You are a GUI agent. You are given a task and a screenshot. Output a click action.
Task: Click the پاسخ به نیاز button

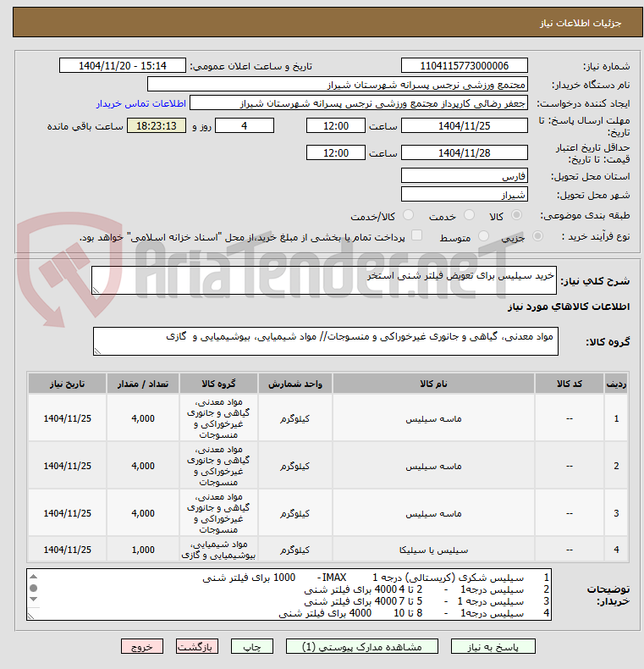[x=493, y=646]
